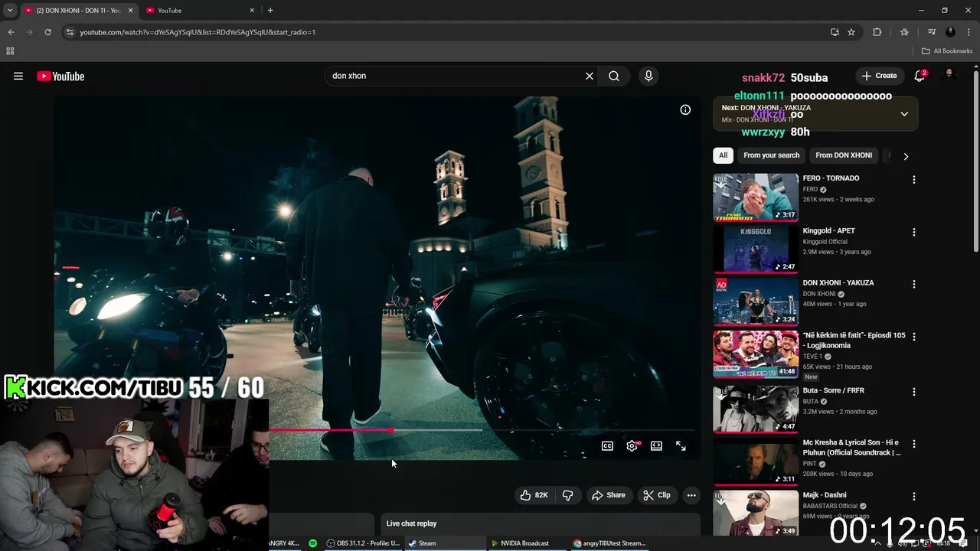The width and height of the screenshot is (980, 551).
Task: Open Mc Kresha & Lyrical Son title
Action: pyautogui.click(x=851, y=448)
